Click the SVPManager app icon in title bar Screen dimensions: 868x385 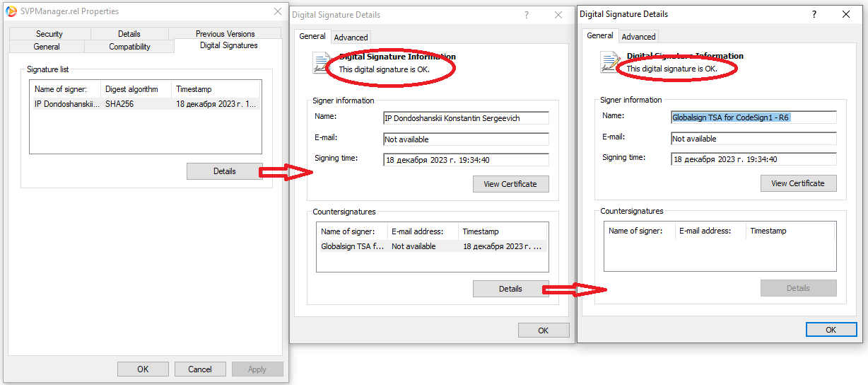12,11
